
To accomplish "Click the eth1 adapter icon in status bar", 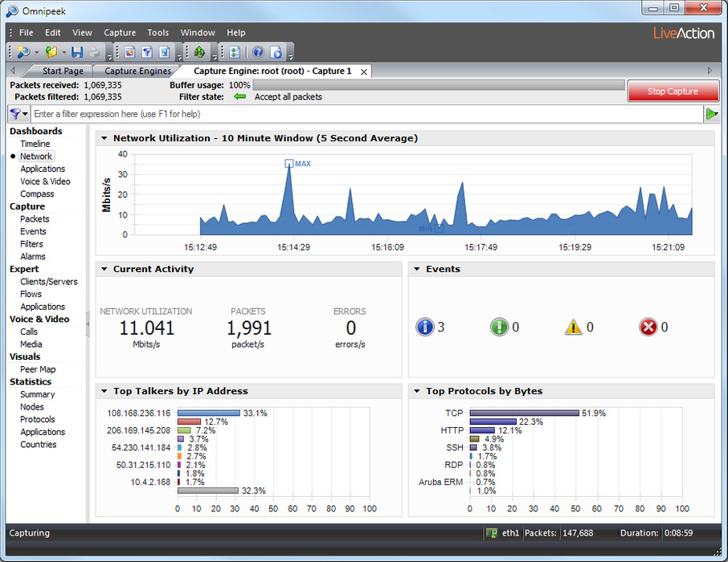I will [x=492, y=533].
